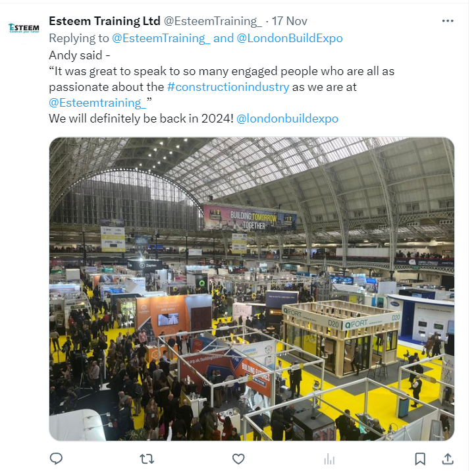Click the share upload icon
The height and width of the screenshot is (471, 476).
click(448, 458)
